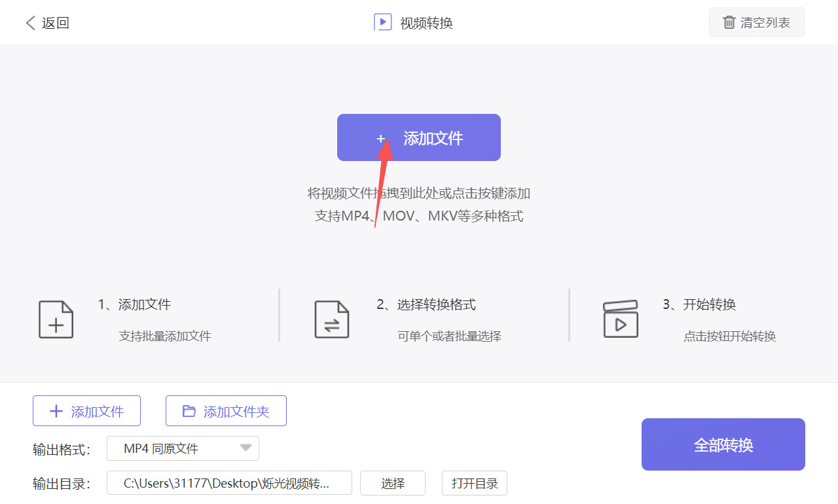This screenshot has height=504, width=838.
Task: Click 选择 to choose an output directory
Action: pos(392,483)
